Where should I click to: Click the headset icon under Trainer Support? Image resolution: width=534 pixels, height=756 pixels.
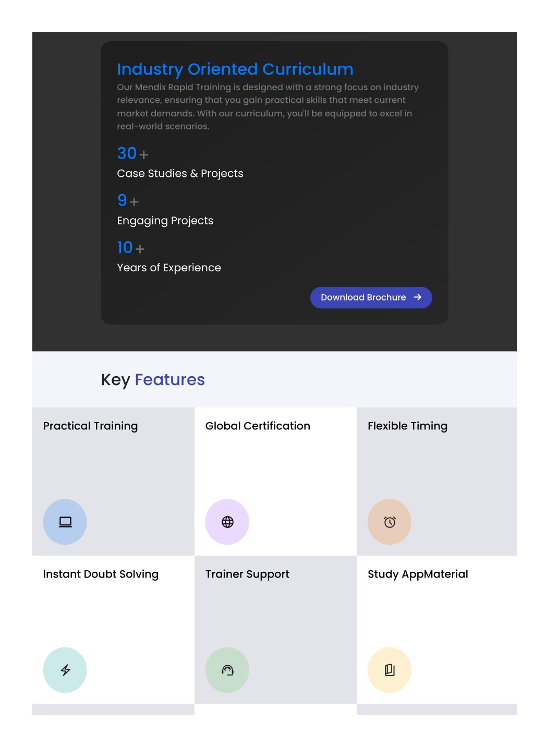pyautogui.click(x=227, y=670)
